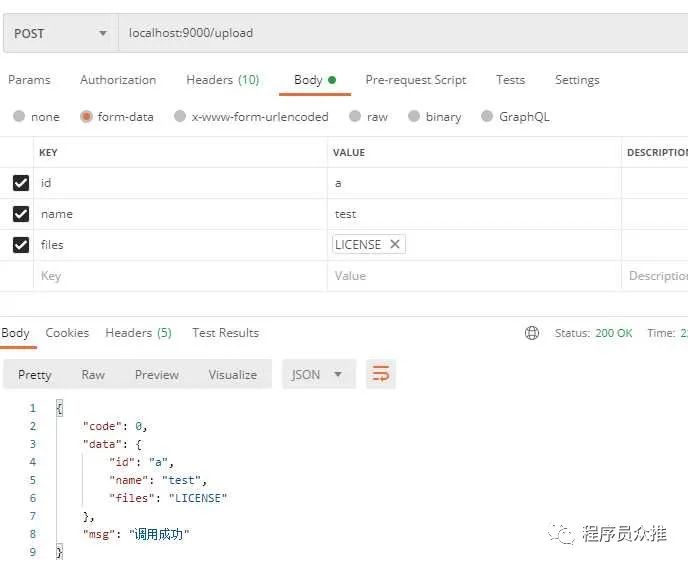Toggle the wrap lines icon
Image resolution: width=688 pixels, height=564 pixels.
[x=380, y=374]
